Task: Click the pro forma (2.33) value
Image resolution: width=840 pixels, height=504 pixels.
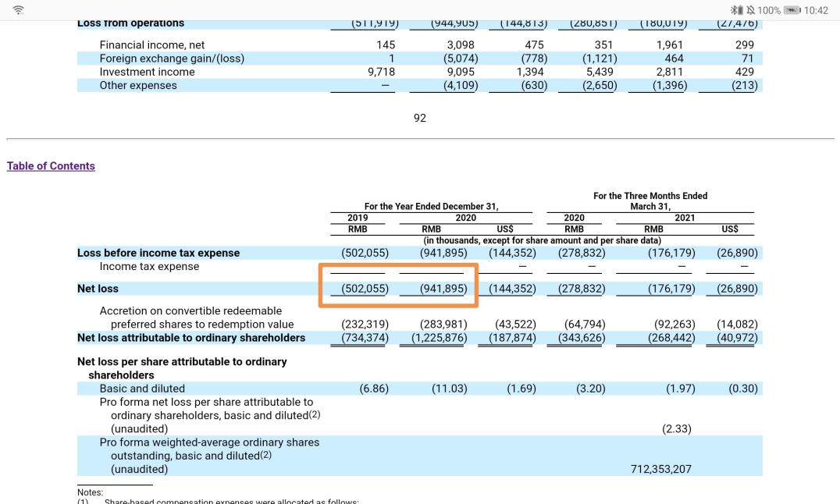Action: 675,429
